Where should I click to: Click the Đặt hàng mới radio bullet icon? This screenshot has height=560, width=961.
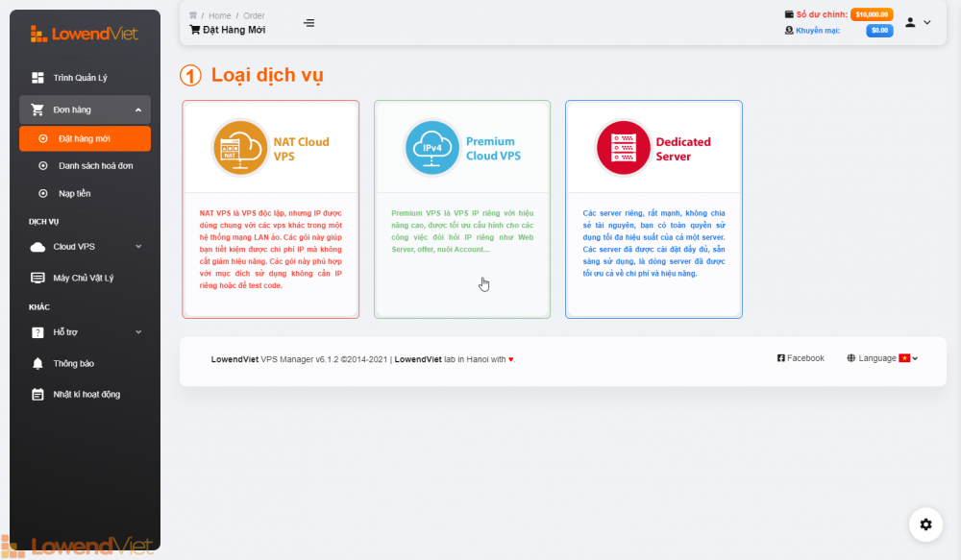click(43, 139)
